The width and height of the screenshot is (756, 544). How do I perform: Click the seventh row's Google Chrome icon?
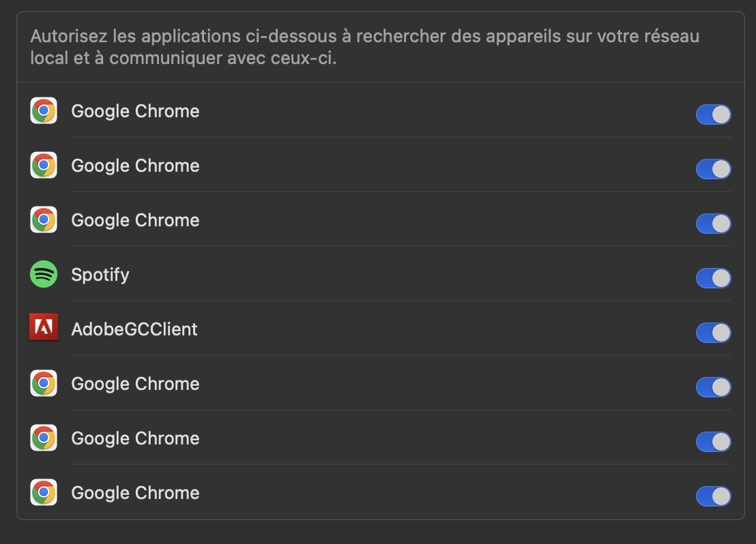coord(44,438)
